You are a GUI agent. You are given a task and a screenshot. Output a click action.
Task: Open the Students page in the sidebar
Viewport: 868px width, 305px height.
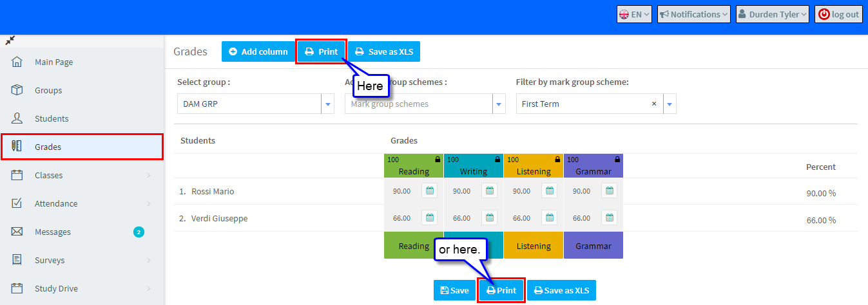[52, 119]
